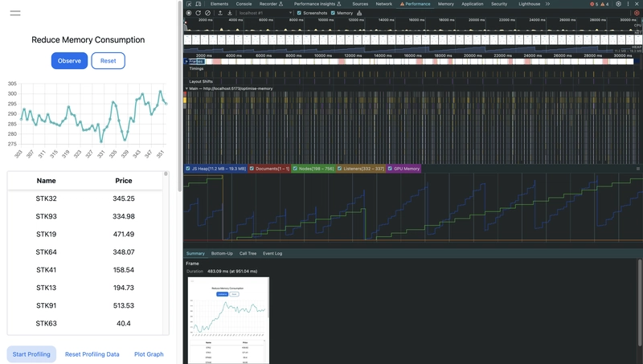Expand the Frames track
643x364 pixels.
[x=186, y=61]
